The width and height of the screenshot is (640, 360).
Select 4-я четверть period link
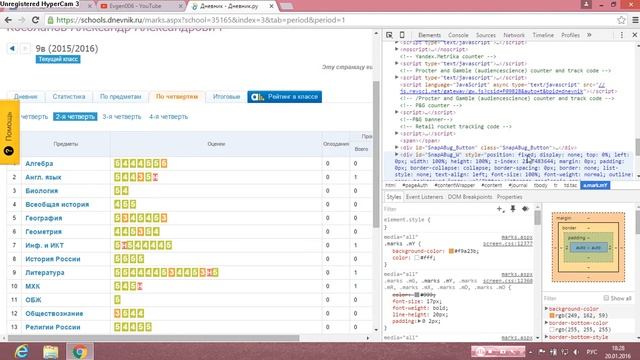point(168,117)
